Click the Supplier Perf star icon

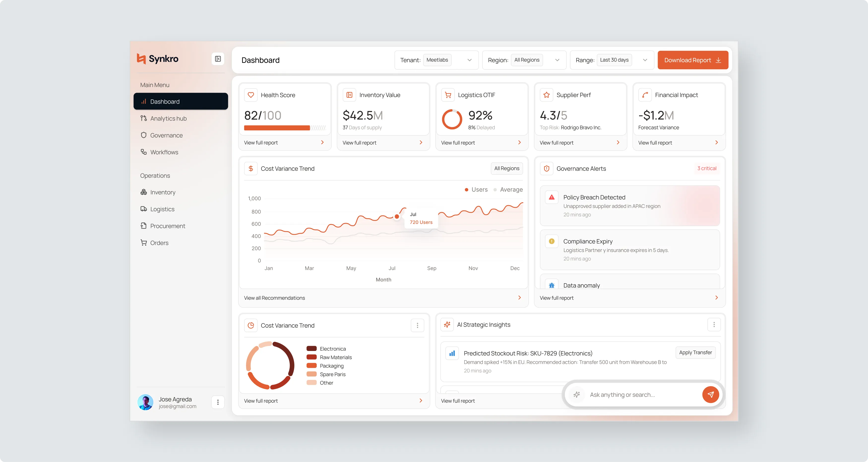[x=547, y=95]
